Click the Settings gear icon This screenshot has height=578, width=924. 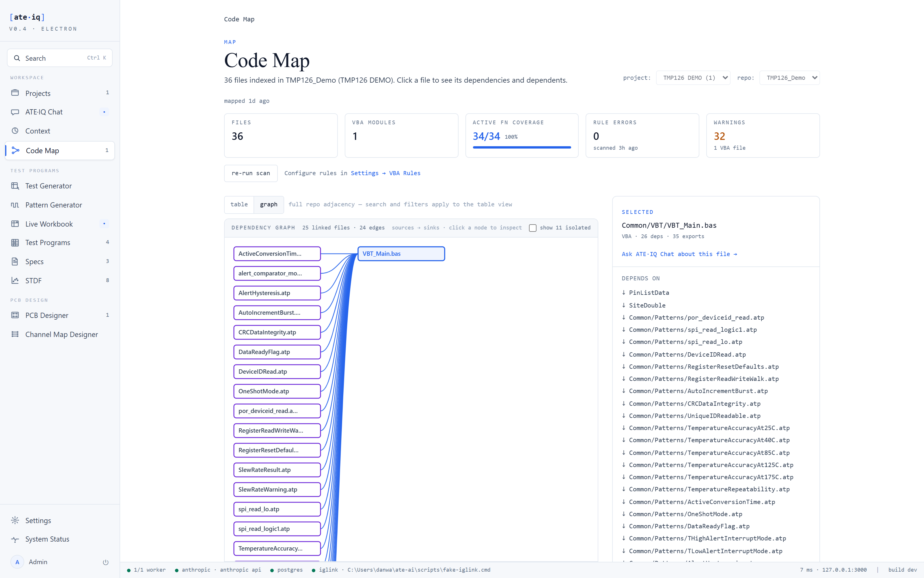(15, 520)
